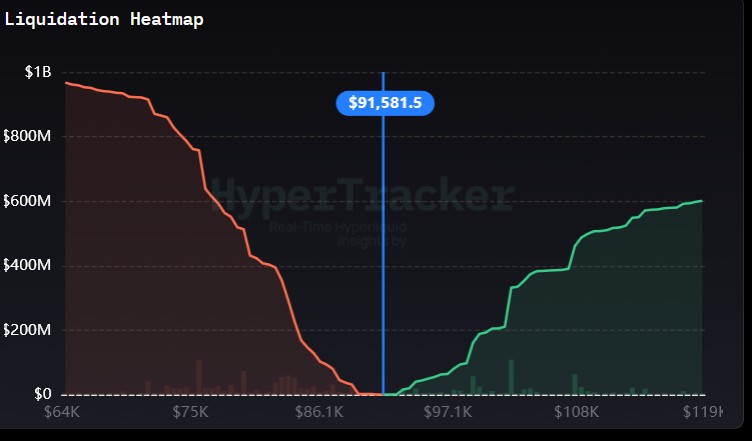The width and height of the screenshot is (752, 441).
Task: Select the $800M y-axis label
Action: click(x=27, y=137)
